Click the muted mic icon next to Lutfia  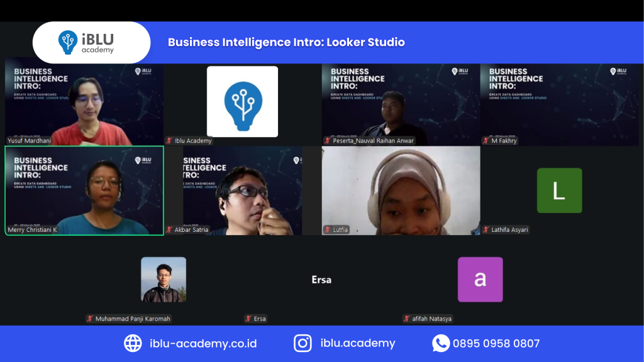(328, 230)
